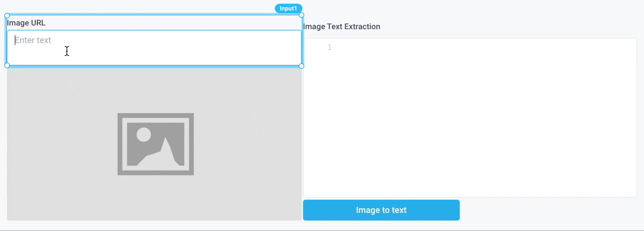The image size is (644, 231).
Task: Select the Input1 widget border
Action: tap(153, 14)
